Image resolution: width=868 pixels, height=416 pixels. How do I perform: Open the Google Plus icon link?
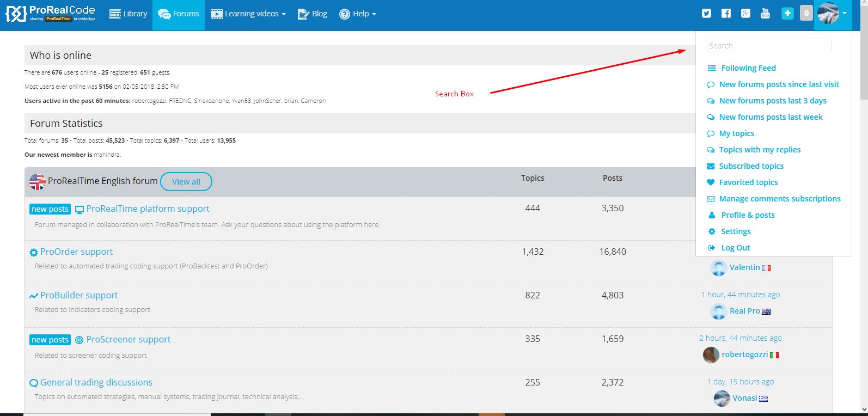(x=745, y=14)
